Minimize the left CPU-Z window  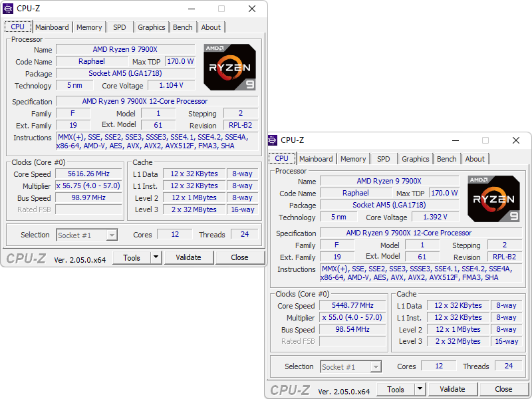(x=192, y=9)
